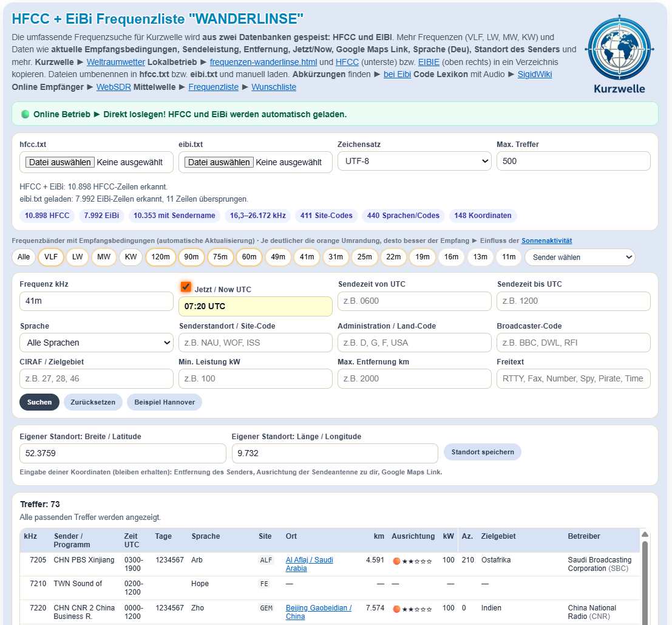Focus the Min. Leistung kW field
672x625 pixels.
click(256, 378)
